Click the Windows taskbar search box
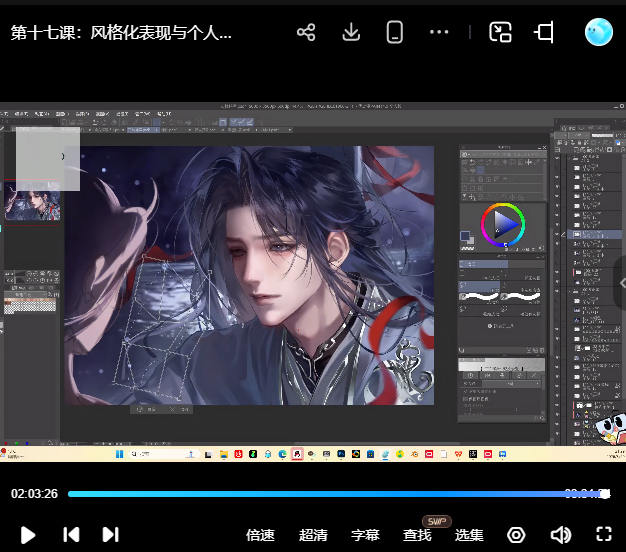This screenshot has width=626, height=552. tap(164, 454)
